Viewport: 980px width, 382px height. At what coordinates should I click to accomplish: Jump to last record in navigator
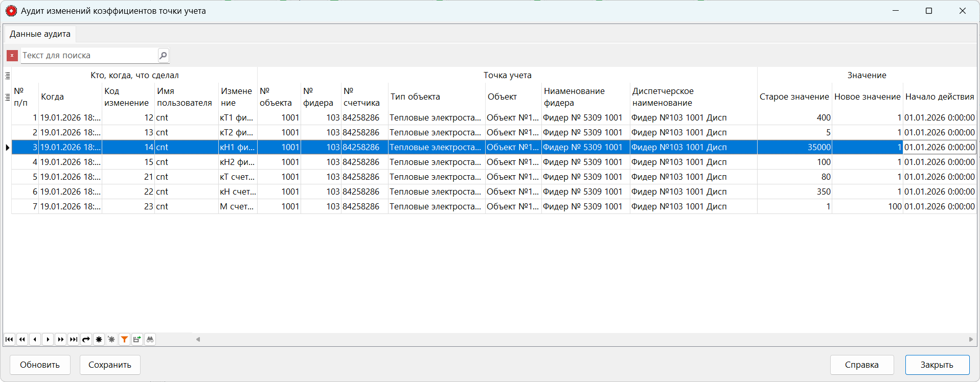(74, 340)
